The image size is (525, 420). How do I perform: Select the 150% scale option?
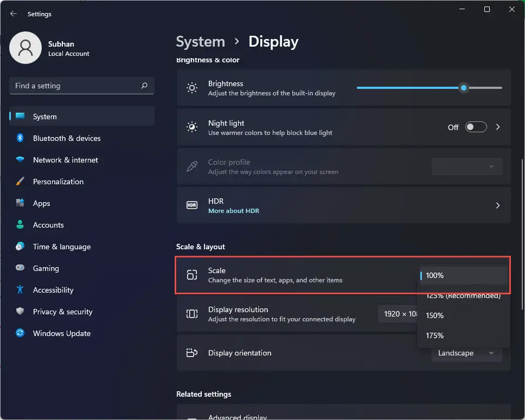pyautogui.click(x=435, y=315)
